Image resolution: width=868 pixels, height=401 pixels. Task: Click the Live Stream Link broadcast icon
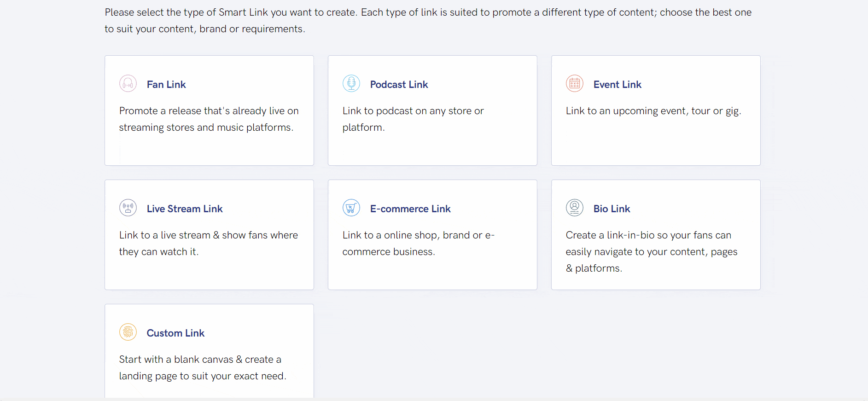tap(128, 208)
